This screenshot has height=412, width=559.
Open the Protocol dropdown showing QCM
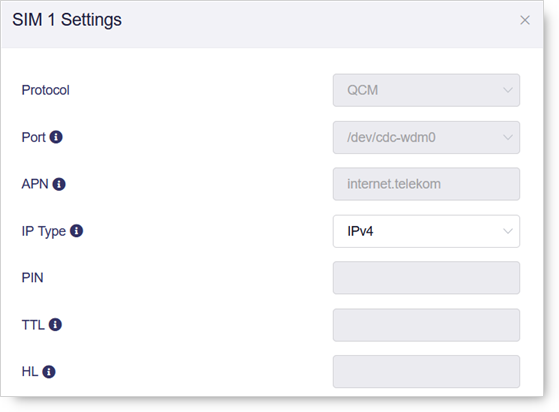[426, 90]
